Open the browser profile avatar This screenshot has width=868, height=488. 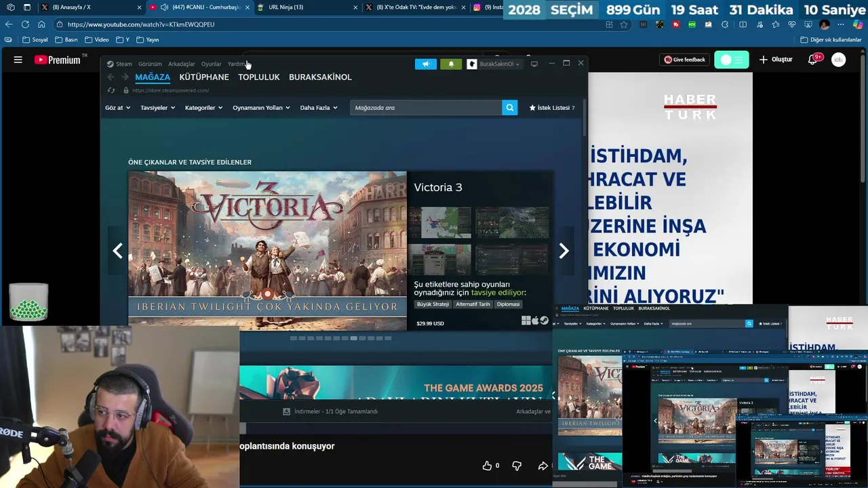click(825, 24)
